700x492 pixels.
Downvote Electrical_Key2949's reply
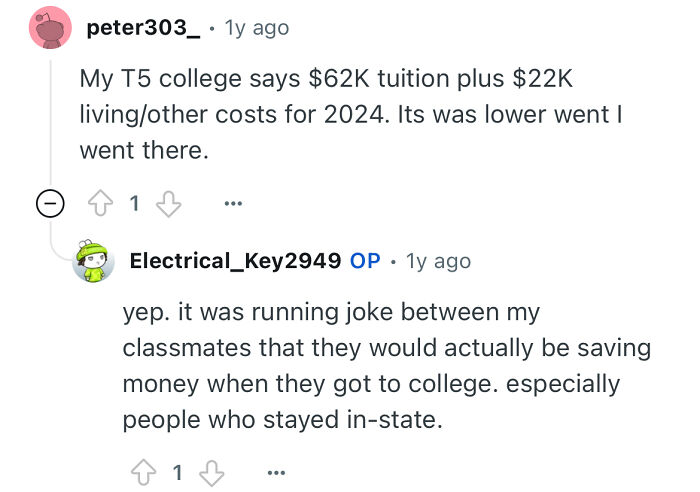click(212, 471)
